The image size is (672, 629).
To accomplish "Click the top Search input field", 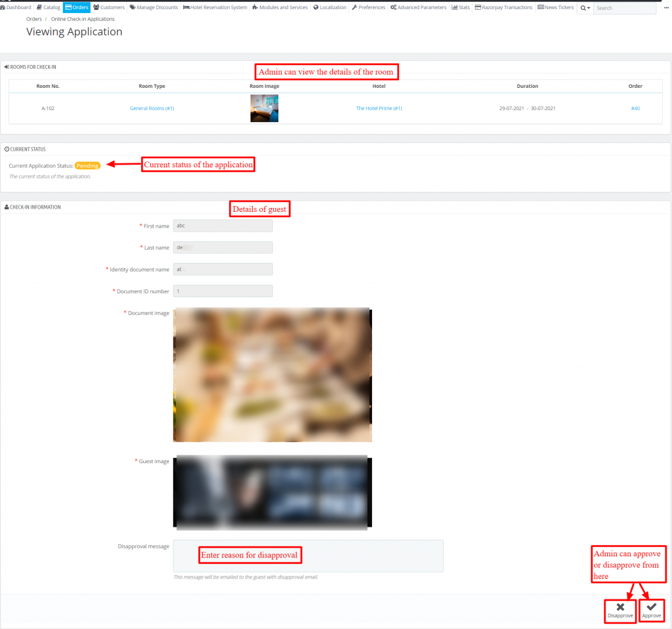I will 625,8.
